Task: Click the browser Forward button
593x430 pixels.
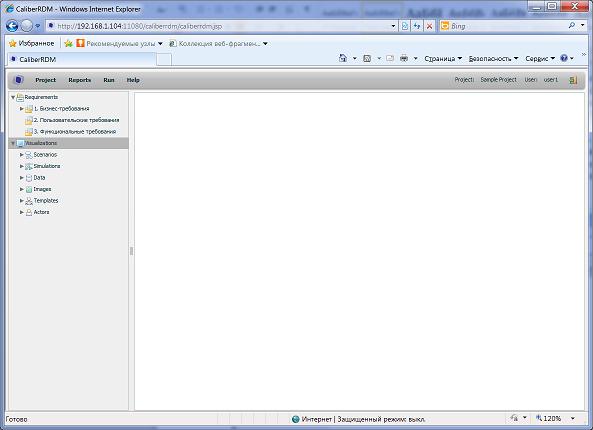Action: [26, 26]
